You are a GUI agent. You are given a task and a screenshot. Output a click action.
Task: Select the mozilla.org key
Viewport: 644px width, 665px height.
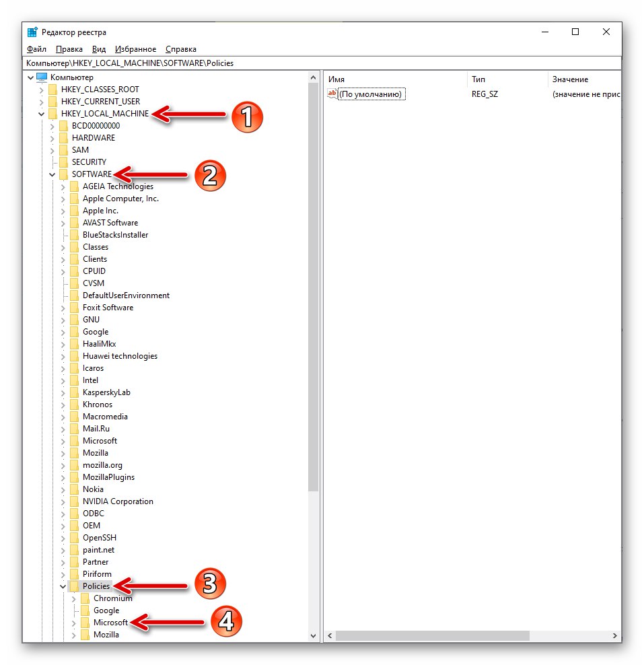[x=102, y=465]
